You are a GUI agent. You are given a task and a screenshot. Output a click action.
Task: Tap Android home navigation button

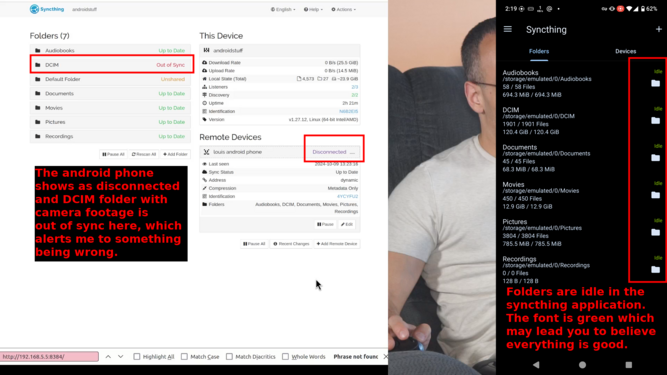[582, 364]
